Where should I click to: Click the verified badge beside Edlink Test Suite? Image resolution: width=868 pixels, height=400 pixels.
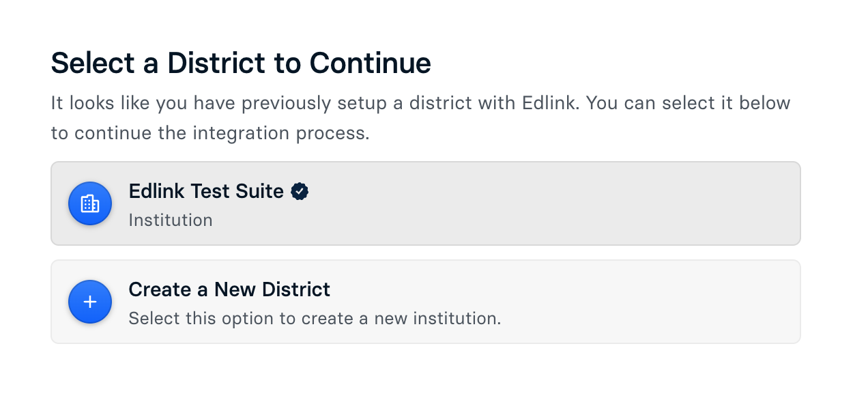tap(300, 192)
